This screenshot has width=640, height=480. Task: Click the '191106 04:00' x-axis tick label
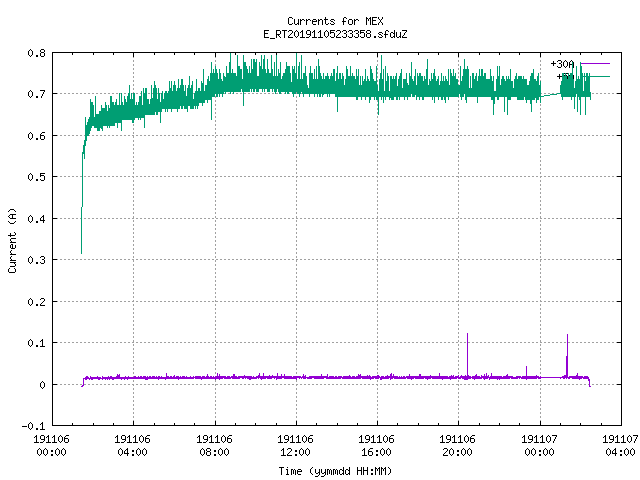click(x=132, y=446)
